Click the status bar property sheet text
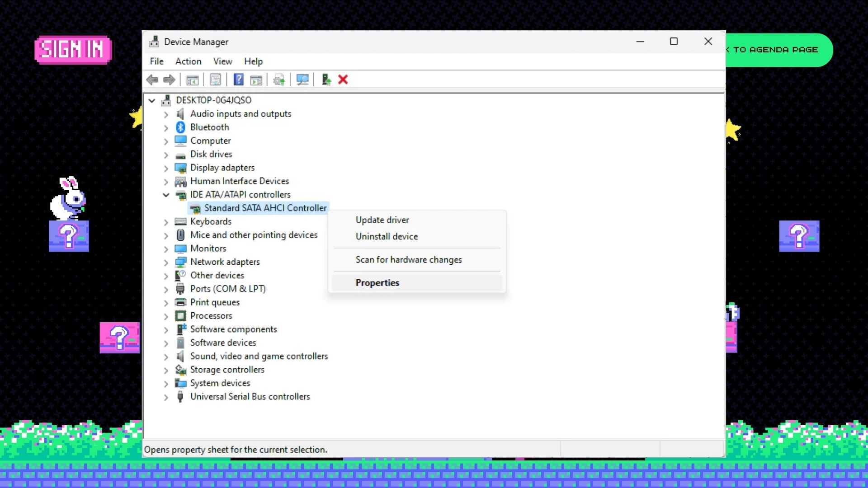 [x=236, y=450]
